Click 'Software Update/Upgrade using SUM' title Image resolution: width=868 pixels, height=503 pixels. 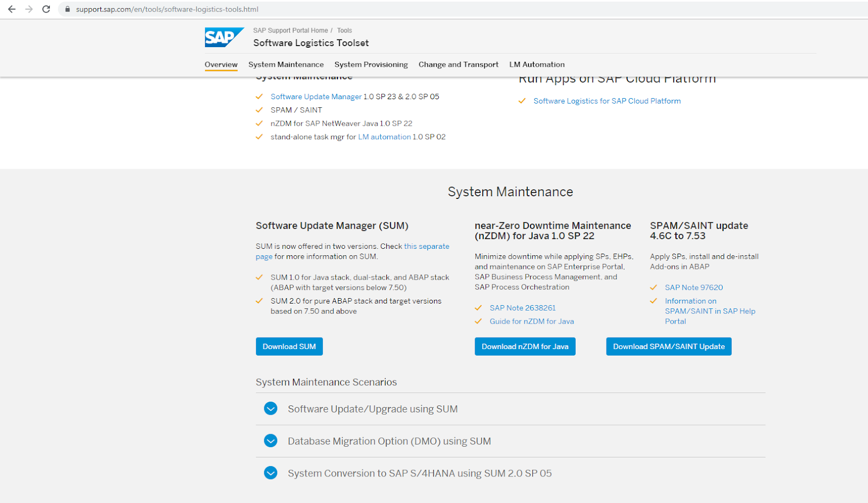click(373, 409)
